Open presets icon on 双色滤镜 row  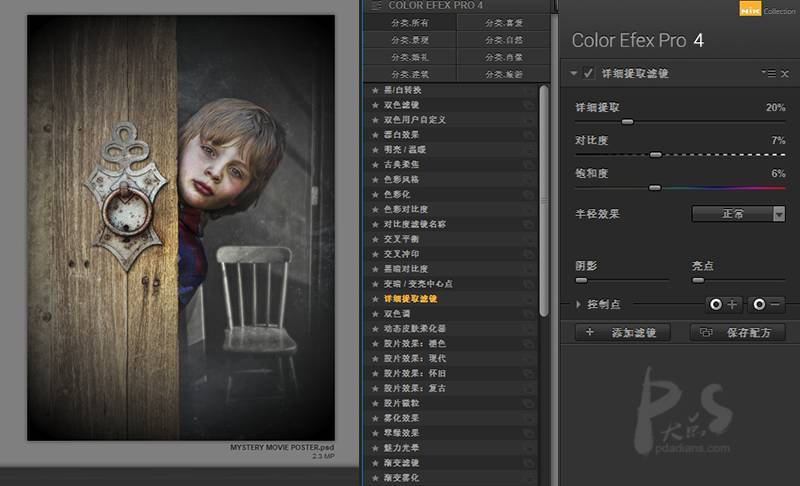[529, 105]
